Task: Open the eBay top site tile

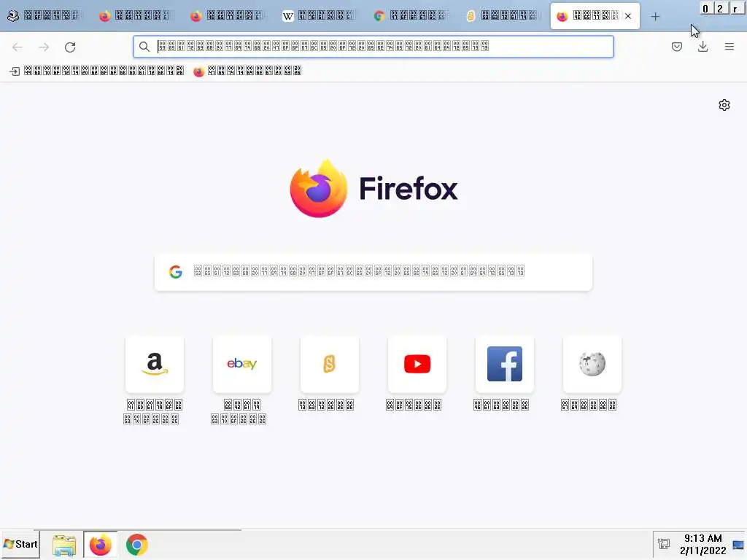Action: (242, 365)
